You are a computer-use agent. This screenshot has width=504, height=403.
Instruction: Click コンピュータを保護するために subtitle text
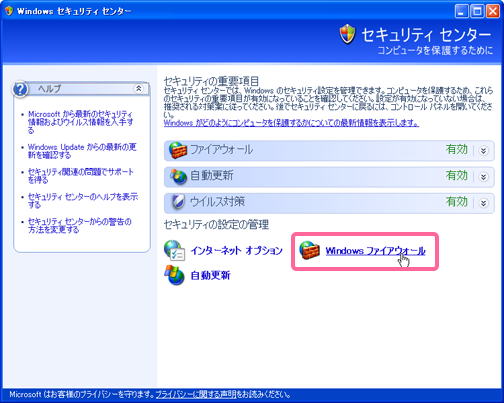coord(435,50)
